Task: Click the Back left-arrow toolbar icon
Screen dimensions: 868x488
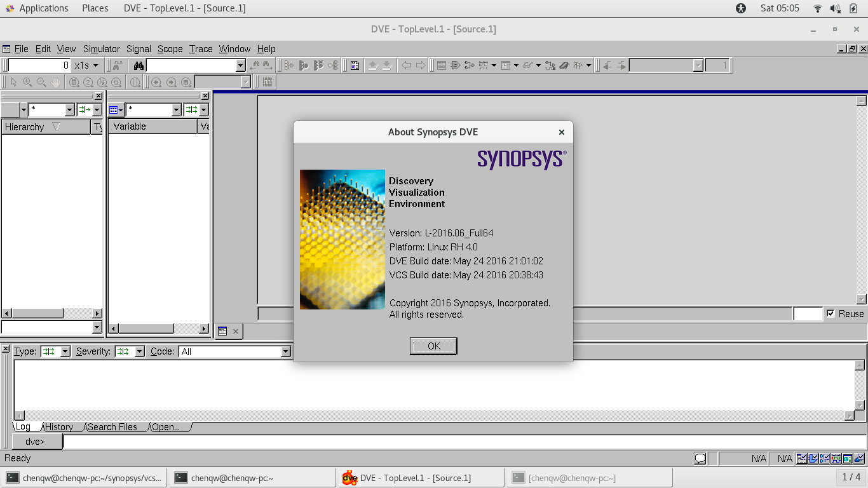Action: pyautogui.click(x=407, y=65)
